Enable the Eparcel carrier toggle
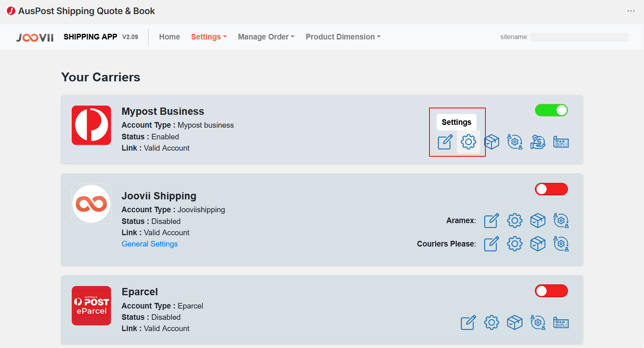This screenshot has width=644, height=348. (x=551, y=291)
